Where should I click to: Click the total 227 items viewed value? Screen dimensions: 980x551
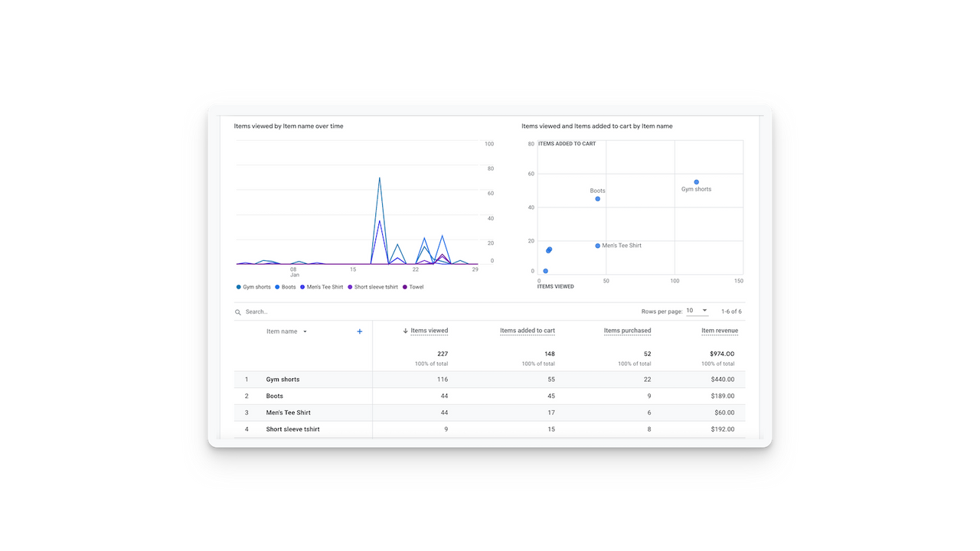click(443, 354)
